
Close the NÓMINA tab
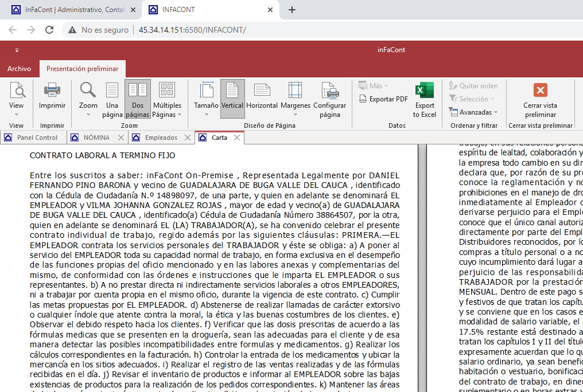pyautogui.click(x=121, y=138)
